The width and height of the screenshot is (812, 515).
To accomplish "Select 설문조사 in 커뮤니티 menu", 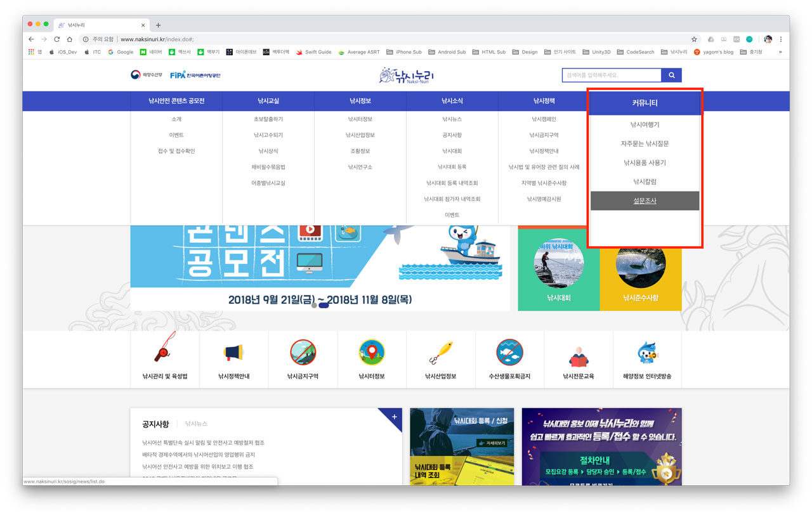I will point(645,201).
